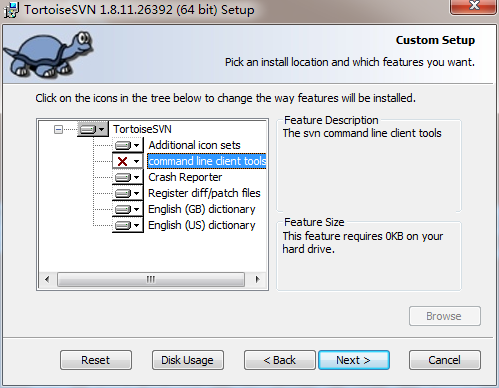This screenshot has width=499, height=388.
Task: Click 'This feature requires 0KB' size text
Action: click(x=363, y=242)
